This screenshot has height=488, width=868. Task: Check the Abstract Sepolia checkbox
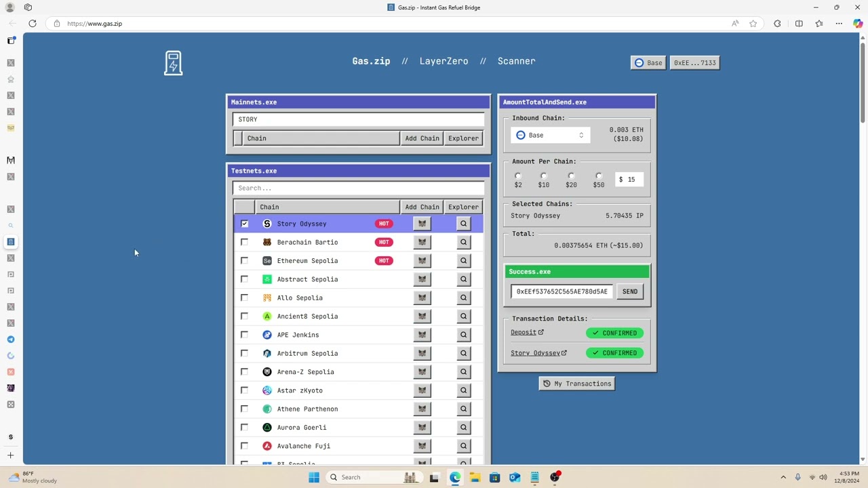245,279
